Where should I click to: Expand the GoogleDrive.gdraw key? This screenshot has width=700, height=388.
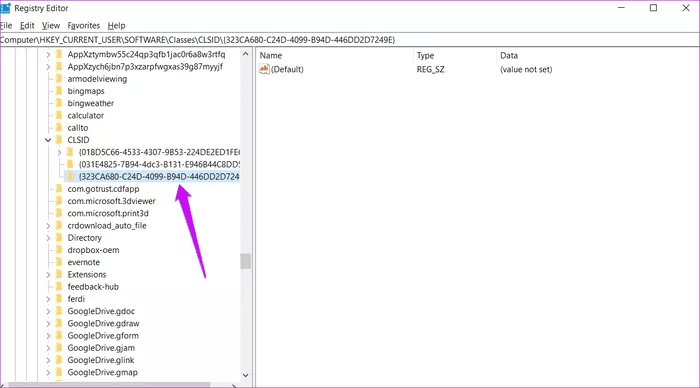[x=48, y=324]
